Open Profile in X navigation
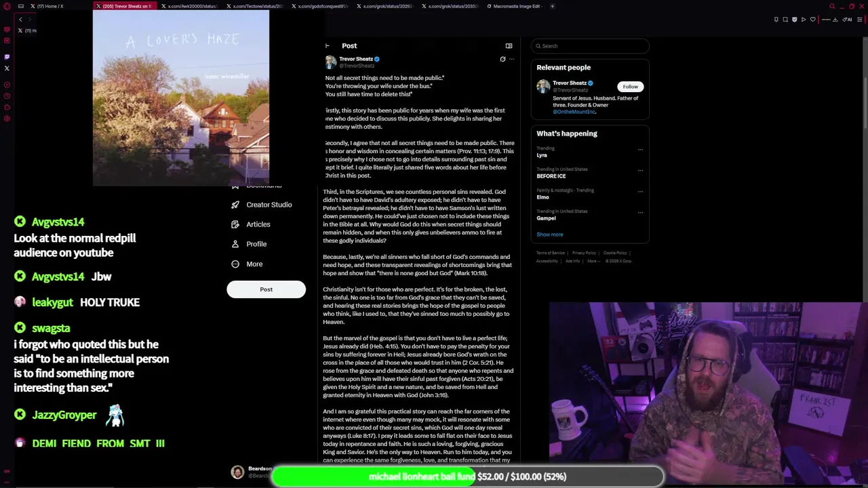This screenshot has height=488, width=868. point(249,244)
